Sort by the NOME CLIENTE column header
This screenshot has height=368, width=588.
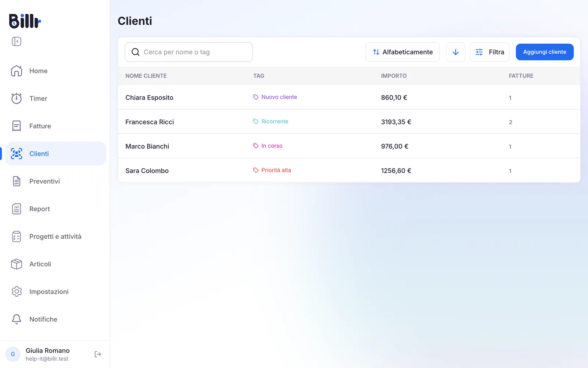[146, 76]
